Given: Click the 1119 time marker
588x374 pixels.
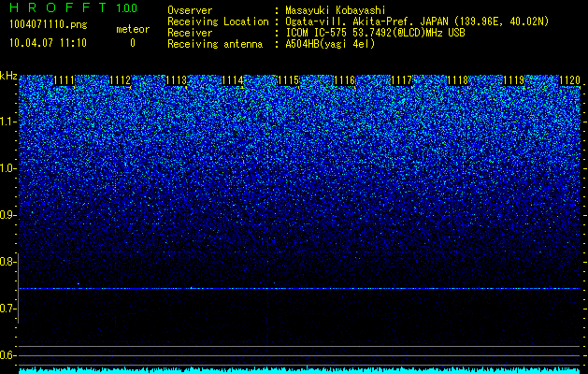Looking at the screenshot, I should (x=514, y=80).
